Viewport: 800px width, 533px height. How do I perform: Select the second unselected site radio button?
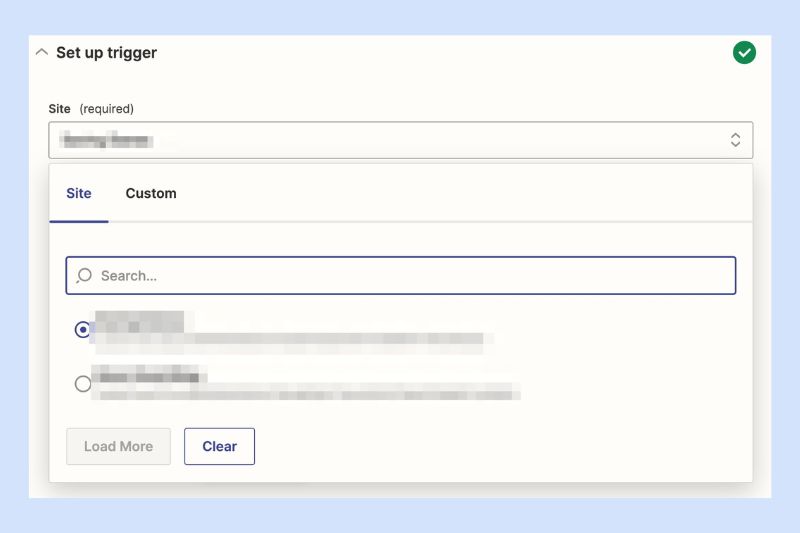(x=83, y=384)
